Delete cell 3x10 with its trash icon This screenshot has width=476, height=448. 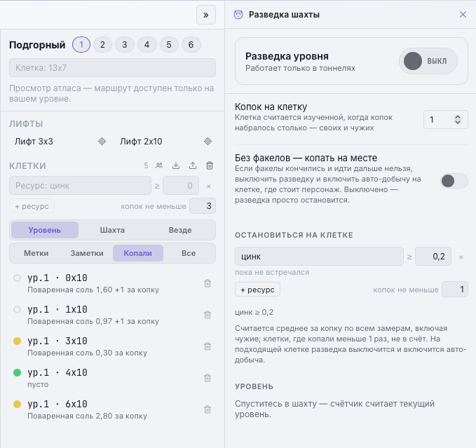click(x=208, y=346)
